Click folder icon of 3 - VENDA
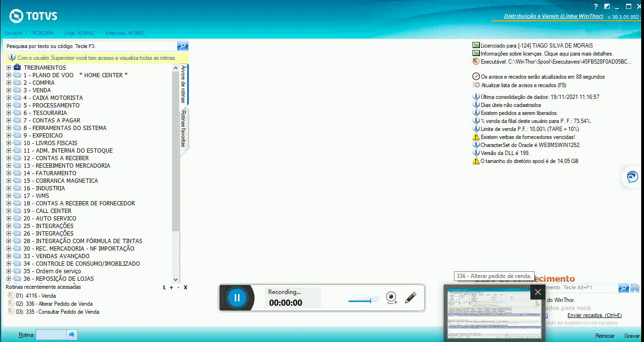This screenshot has height=342, width=644. (17, 90)
